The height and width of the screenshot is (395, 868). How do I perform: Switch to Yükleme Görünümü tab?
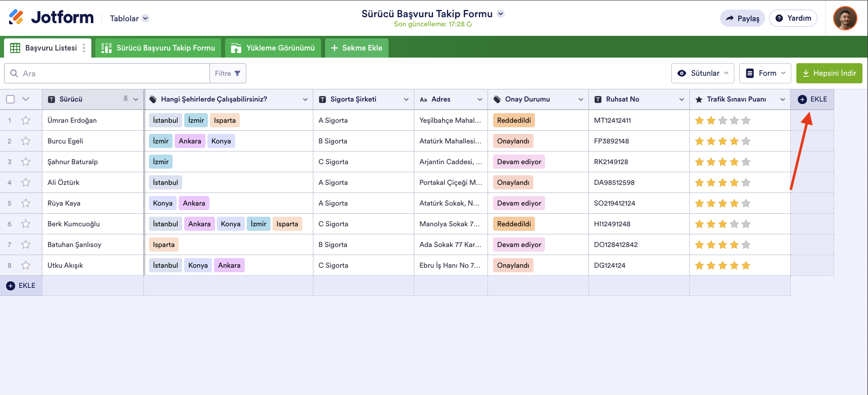(x=273, y=48)
